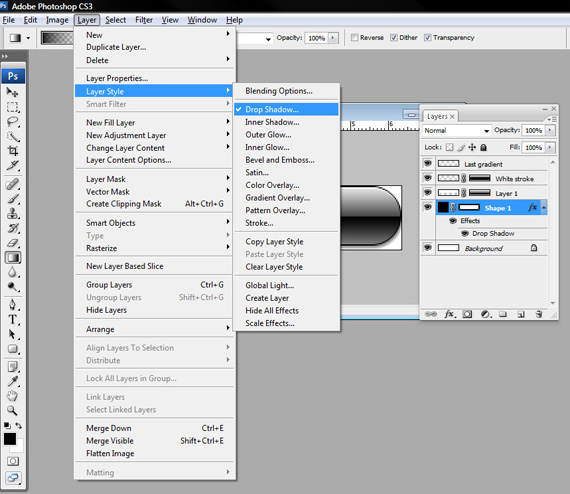The image size is (570, 494).
Task: Select the Slice tool
Action: (13, 165)
